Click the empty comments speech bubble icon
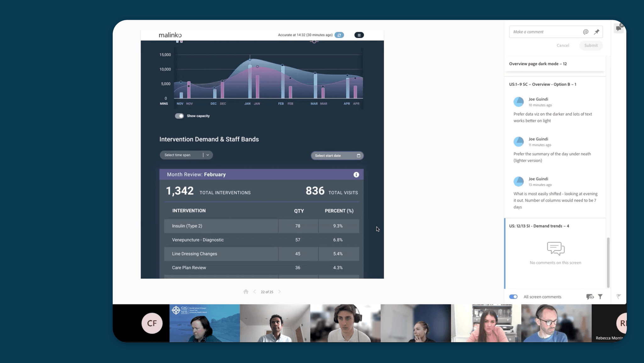 tap(556, 249)
